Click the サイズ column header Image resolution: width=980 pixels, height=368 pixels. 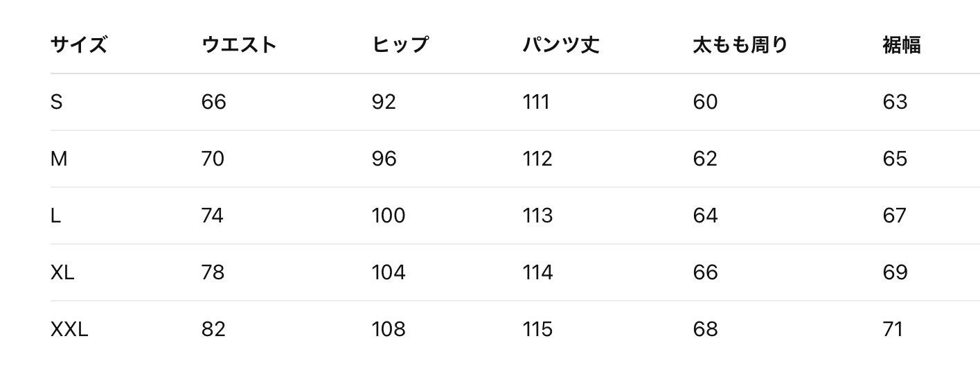click(78, 46)
